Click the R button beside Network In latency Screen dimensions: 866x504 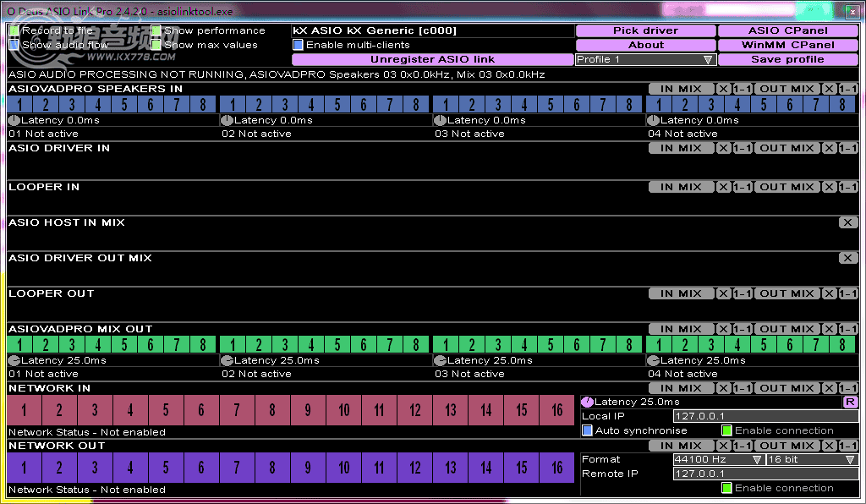[850, 402]
